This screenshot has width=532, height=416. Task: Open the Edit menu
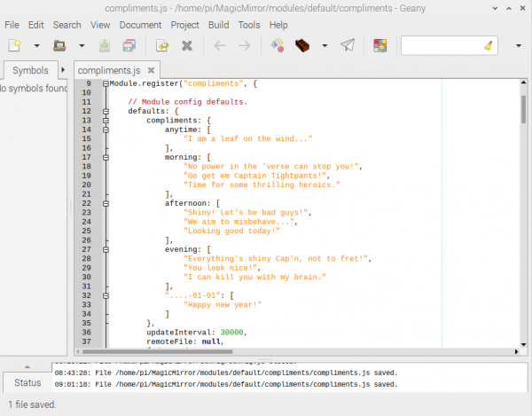(x=36, y=25)
